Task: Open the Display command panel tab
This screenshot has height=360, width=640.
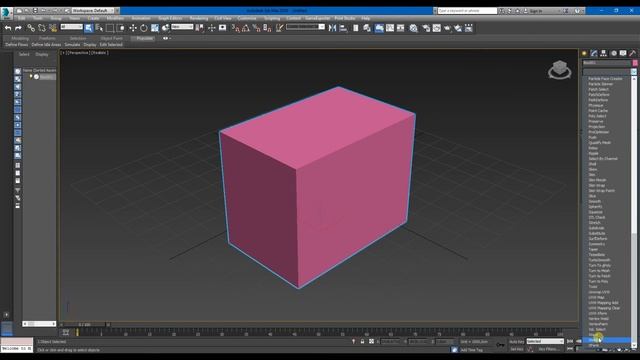Action: pyautogui.click(x=623, y=53)
